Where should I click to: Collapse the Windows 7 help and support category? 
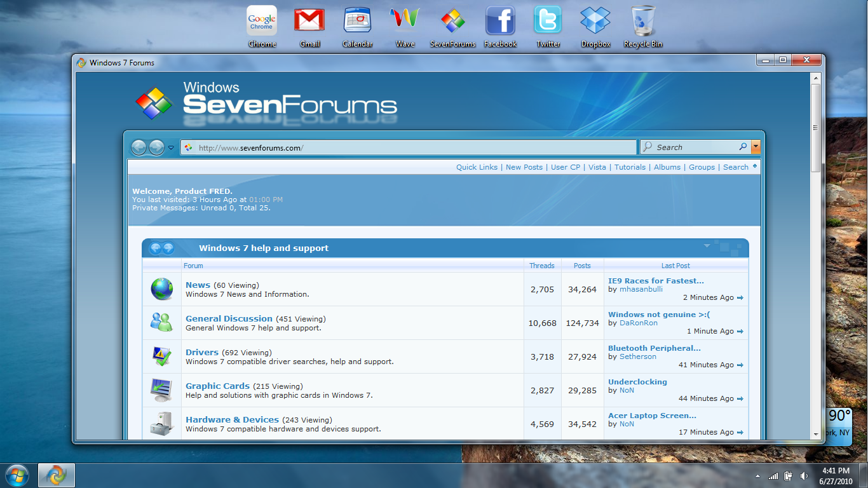707,245
